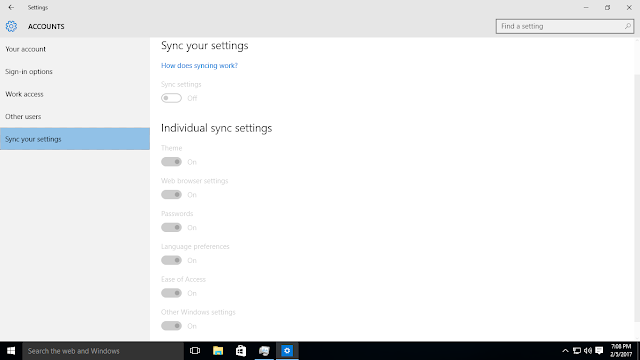
Task: Click the Accounts gear icon
Action: click(x=11, y=26)
